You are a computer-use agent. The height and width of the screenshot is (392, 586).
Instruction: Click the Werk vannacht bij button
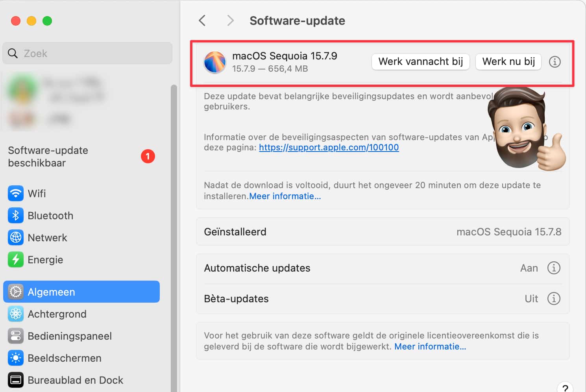click(x=421, y=62)
